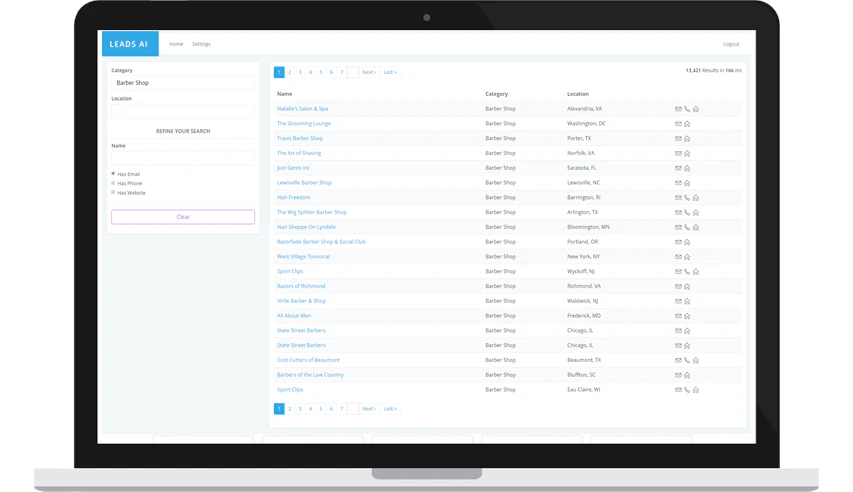The image size is (853, 492).
Task: Enable the Has Phone checkbox
Action: pos(113,183)
